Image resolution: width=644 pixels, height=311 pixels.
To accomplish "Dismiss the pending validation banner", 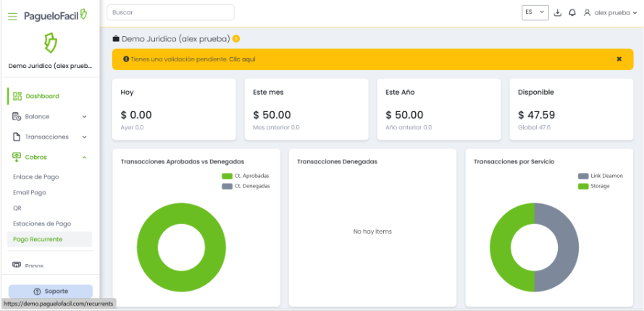I will 619,59.
